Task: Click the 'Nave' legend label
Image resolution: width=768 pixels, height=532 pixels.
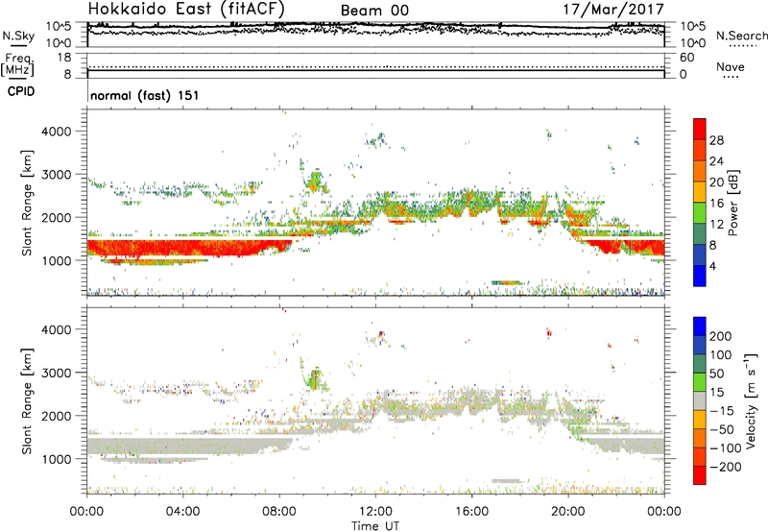Action: [x=731, y=67]
